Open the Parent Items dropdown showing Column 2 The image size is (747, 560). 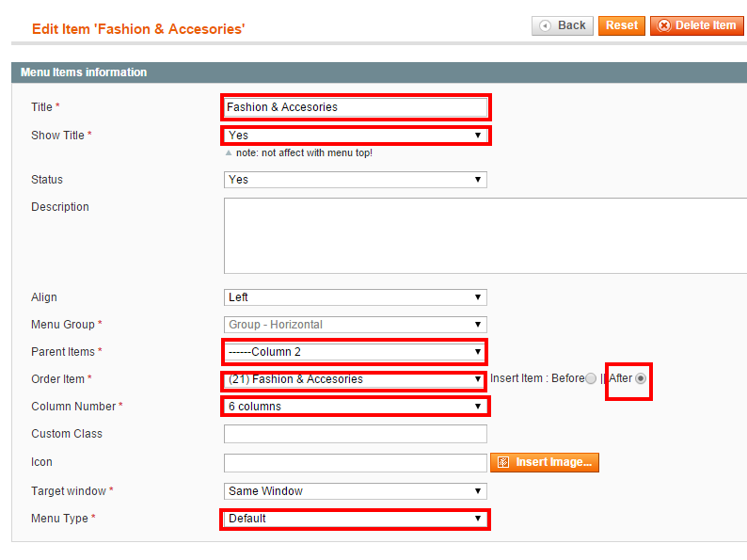point(356,352)
